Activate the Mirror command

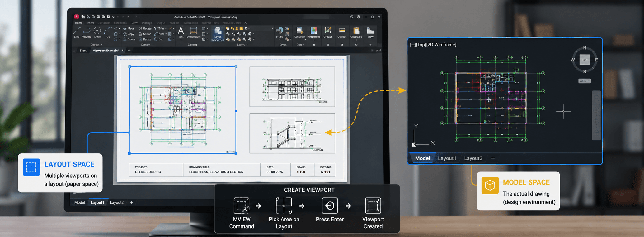coord(145,34)
